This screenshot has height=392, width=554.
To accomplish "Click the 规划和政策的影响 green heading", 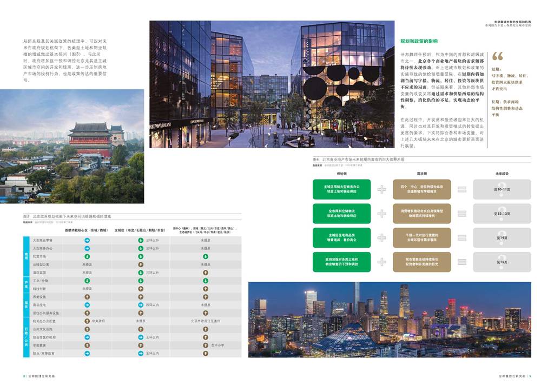I will coord(419,41).
